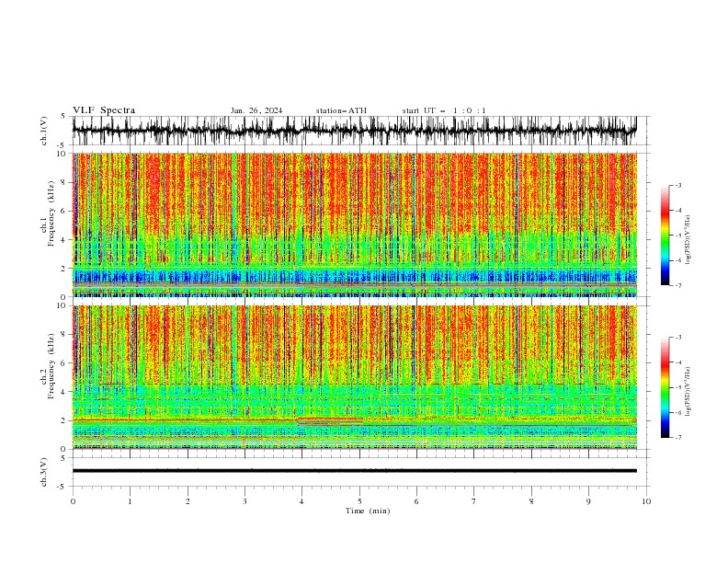The width and height of the screenshot is (728, 563).
Task: Click the ch.1 spectrogram panel
Action: point(355,224)
